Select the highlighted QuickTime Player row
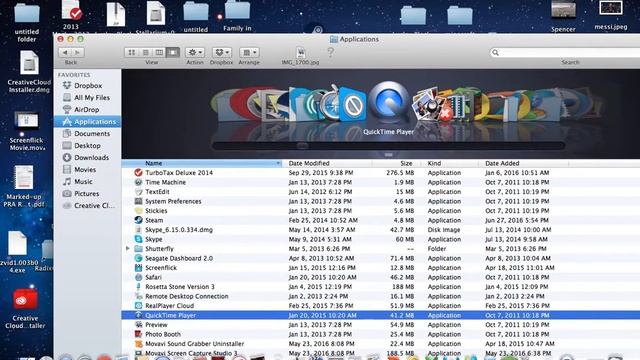Image resolution: width=640 pixels, height=360 pixels. (x=380, y=316)
